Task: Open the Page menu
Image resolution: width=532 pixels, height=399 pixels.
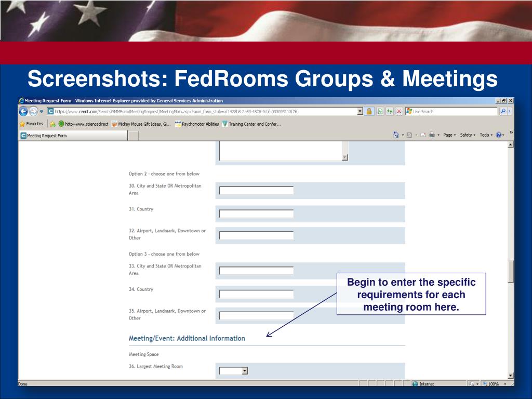Action: (449, 135)
